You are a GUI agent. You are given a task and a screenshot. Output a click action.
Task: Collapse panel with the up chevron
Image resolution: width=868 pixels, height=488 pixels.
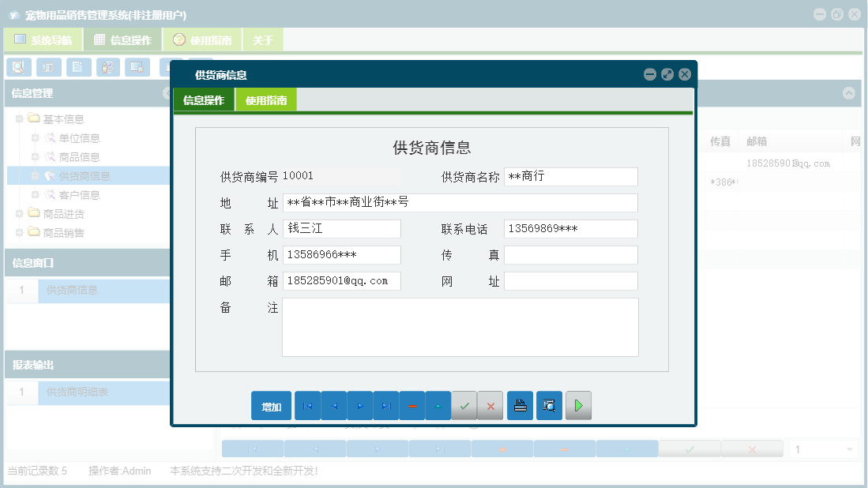click(848, 93)
